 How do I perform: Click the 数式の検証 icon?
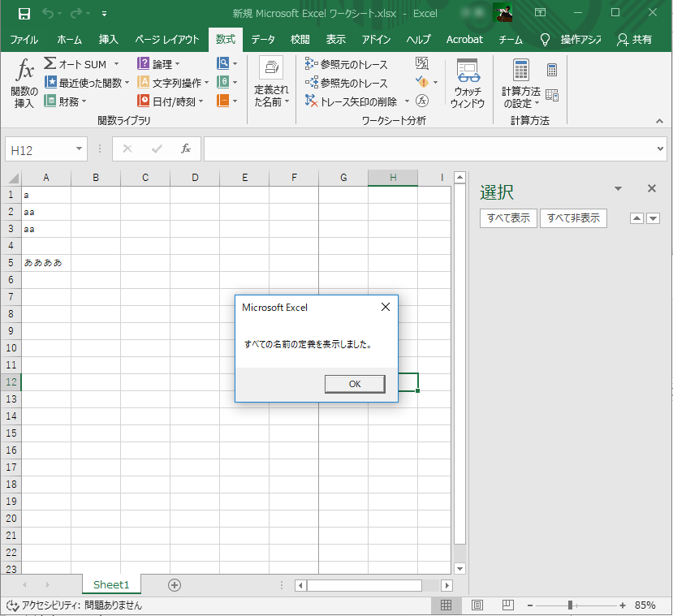pos(422,101)
